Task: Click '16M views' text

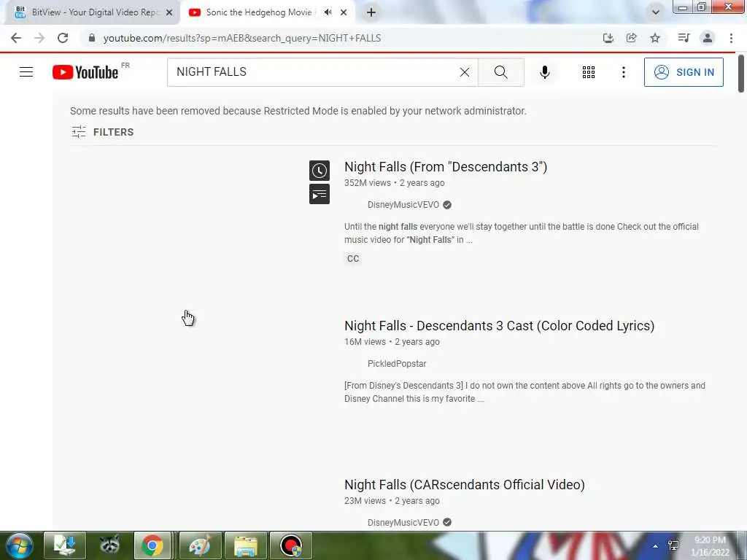Action: click(x=365, y=342)
